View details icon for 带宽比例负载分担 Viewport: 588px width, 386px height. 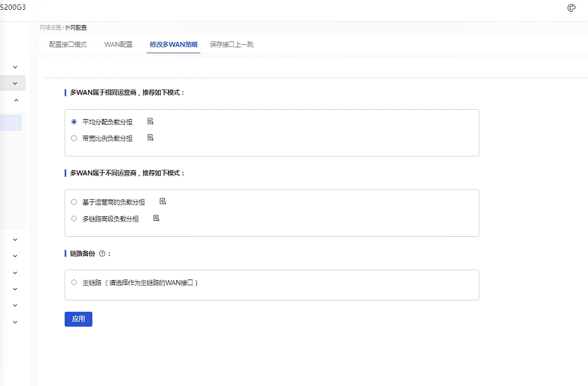[x=150, y=138]
